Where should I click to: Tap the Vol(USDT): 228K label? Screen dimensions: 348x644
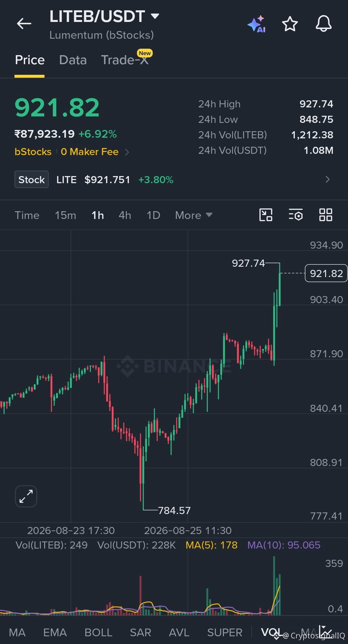[x=137, y=545]
